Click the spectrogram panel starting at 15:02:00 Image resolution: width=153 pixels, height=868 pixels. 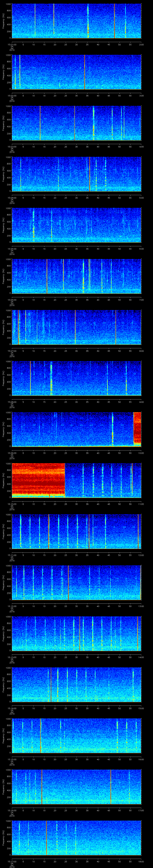pyautogui.click(x=77, y=72)
